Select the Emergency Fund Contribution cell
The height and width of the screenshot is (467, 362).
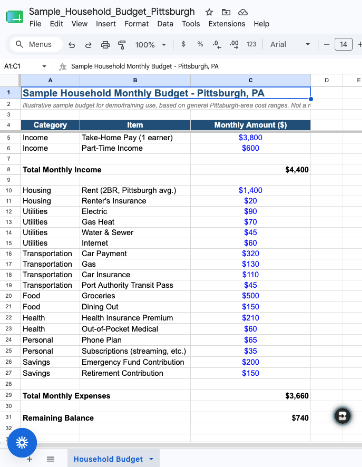pyautogui.click(x=135, y=362)
